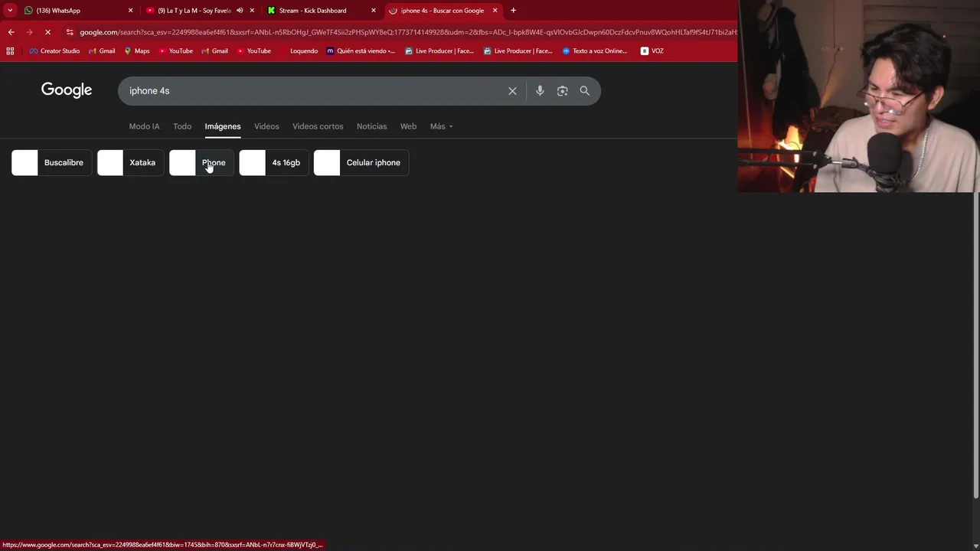Open first Live Producer Facebook bookmark
980x551 pixels.
coord(440,51)
